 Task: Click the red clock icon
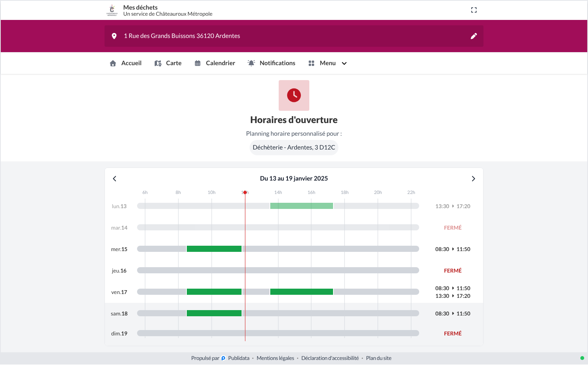294,95
